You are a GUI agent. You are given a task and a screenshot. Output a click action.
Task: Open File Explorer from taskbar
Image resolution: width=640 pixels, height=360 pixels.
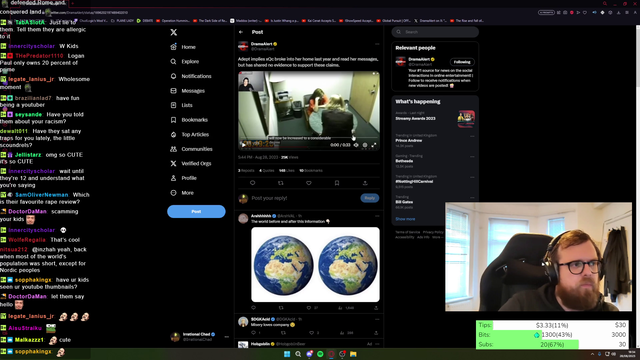click(353, 354)
